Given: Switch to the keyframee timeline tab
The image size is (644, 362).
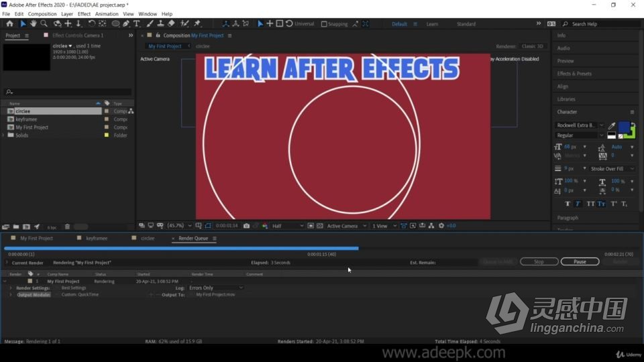Looking at the screenshot, I should [x=97, y=238].
